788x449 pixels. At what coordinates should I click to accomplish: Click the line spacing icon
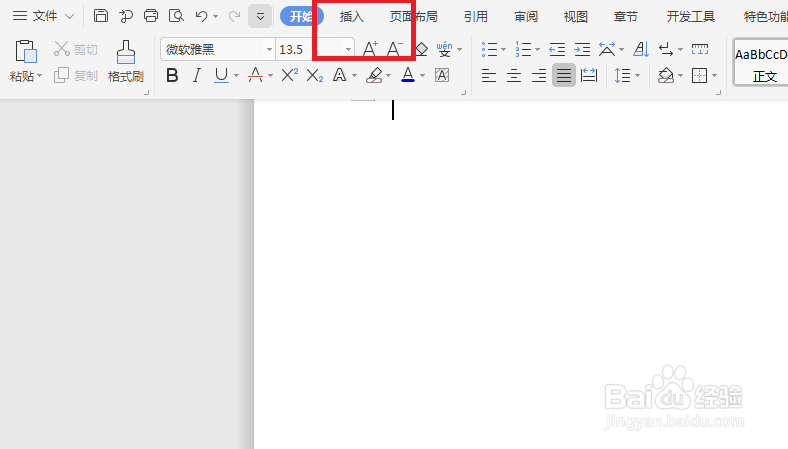pyautogui.click(x=622, y=76)
